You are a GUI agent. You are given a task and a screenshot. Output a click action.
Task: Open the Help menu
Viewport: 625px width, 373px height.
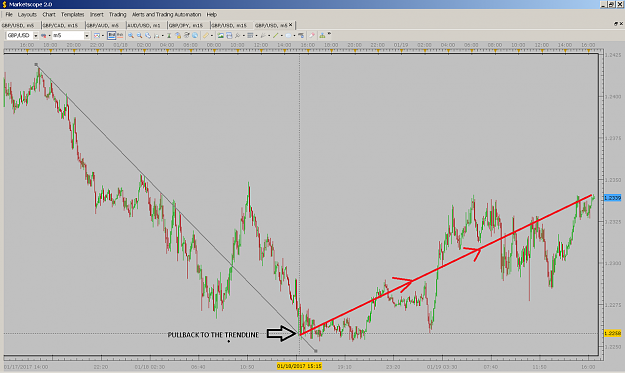pos(212,14)
